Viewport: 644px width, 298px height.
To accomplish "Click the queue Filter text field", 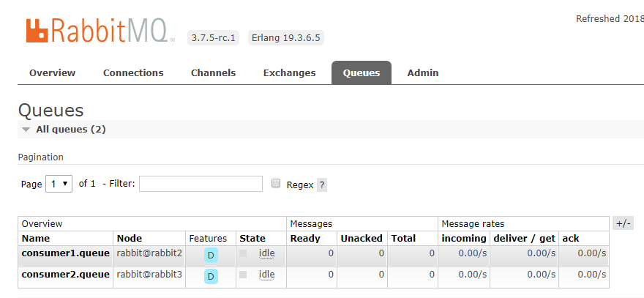I will [201, 184].
